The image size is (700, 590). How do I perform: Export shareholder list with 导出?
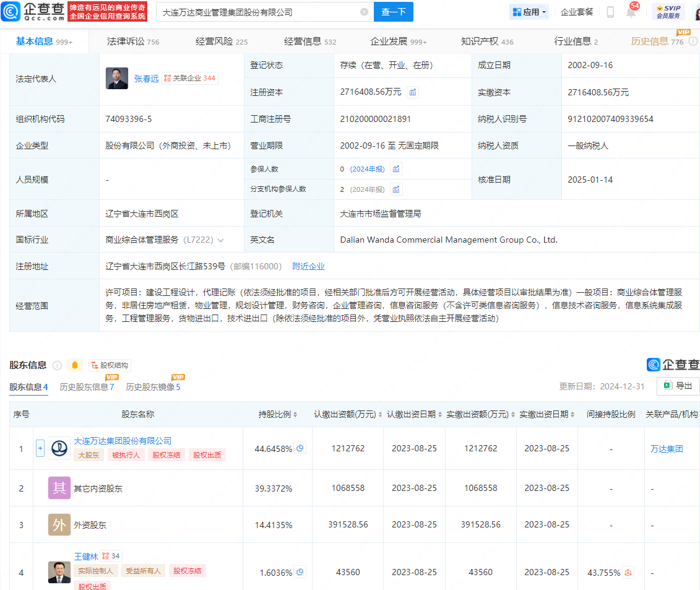pos(678,386)
